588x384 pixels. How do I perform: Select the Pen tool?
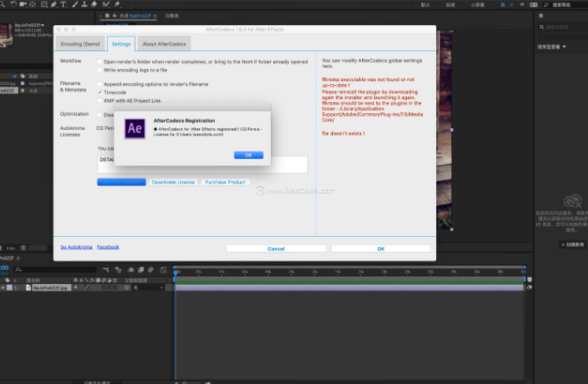tap(54, 4)
